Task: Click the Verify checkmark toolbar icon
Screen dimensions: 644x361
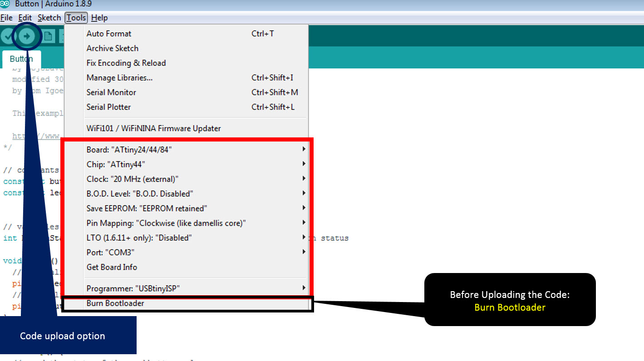Action: (8, 36)
